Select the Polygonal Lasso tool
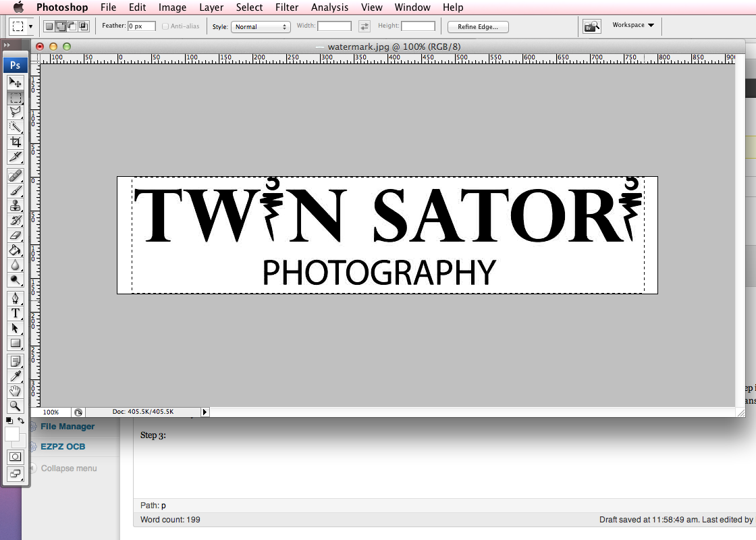This screenshot has height=540, width=756. pos(16,112)
